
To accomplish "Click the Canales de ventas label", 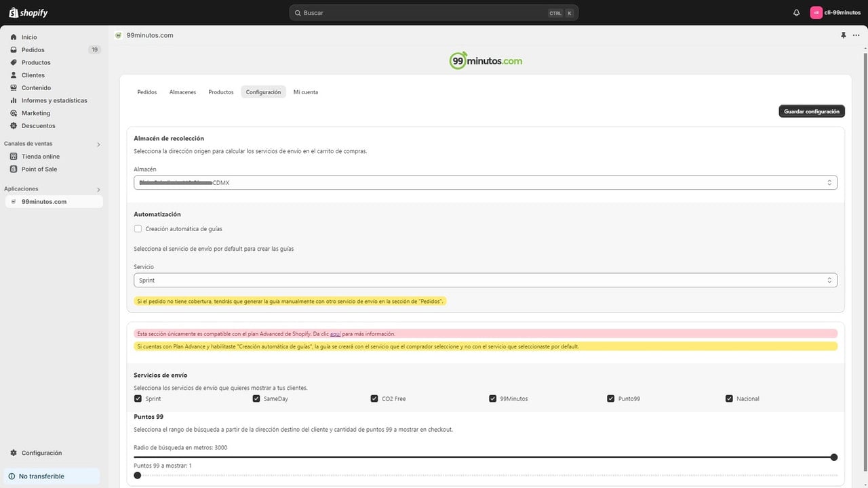I will click(28, 144).
